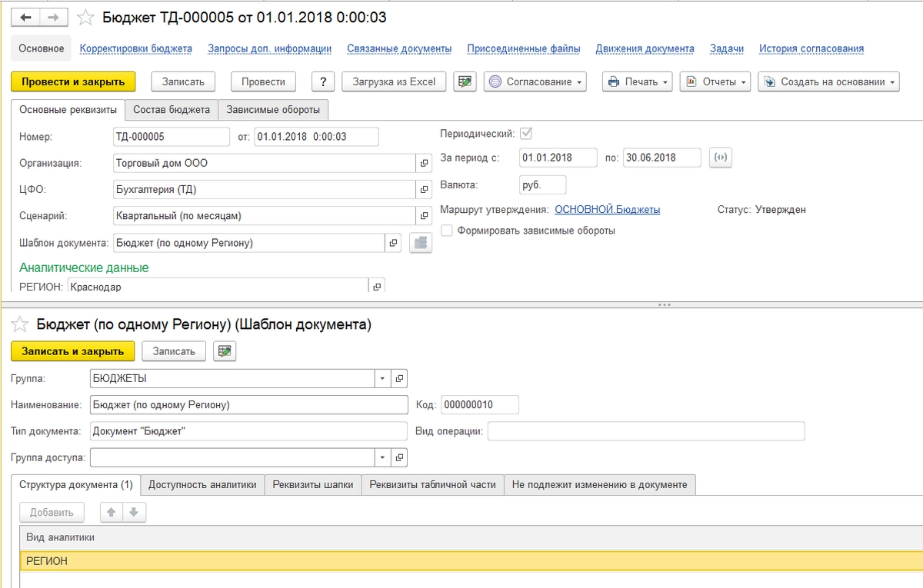Click the period start date 01.01.2018 field

point(558,158)
